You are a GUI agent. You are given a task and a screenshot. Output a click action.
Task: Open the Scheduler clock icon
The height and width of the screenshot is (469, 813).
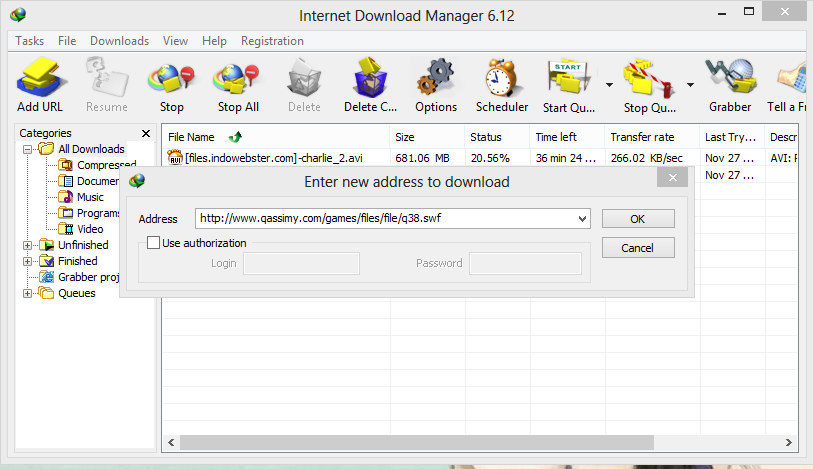(x=501, y=78)
